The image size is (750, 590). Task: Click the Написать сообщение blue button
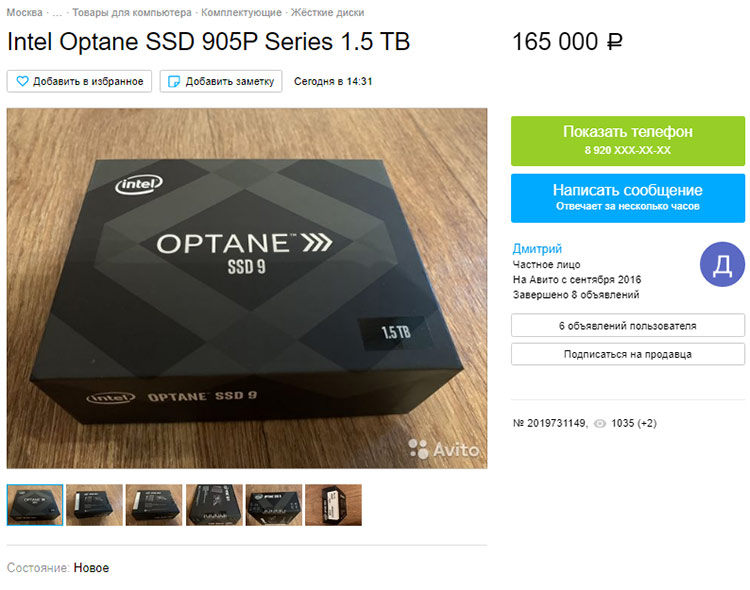pyautogui.click(x=628, y=198)
